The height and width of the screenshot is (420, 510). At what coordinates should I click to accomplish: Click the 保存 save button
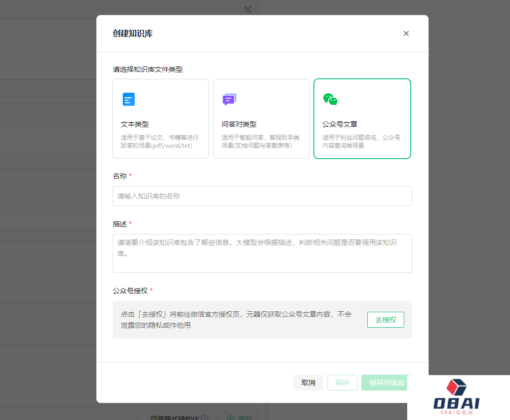pos(342,383)
